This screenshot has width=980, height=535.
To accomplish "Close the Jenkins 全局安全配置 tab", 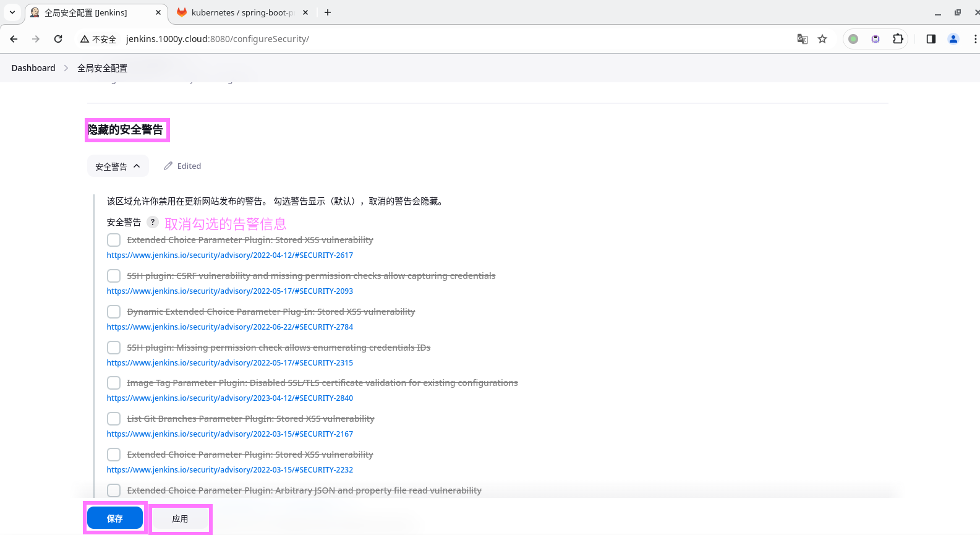I will pos(158,12).
